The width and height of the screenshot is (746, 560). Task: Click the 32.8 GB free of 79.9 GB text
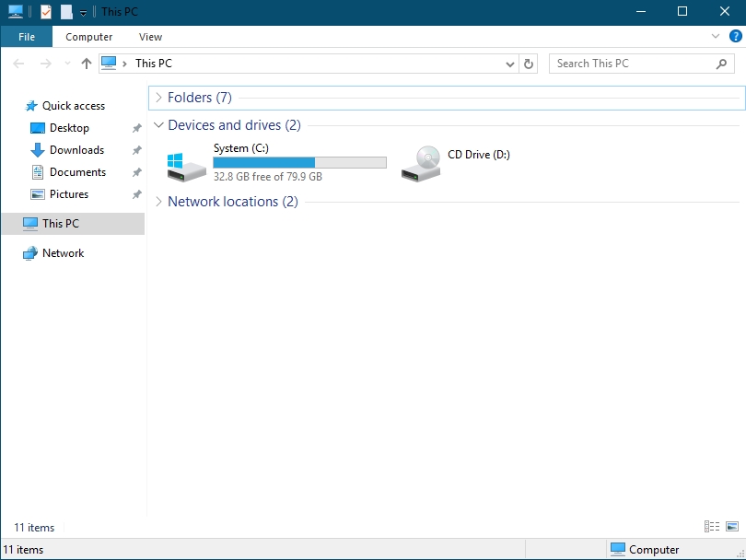[268, 177]
